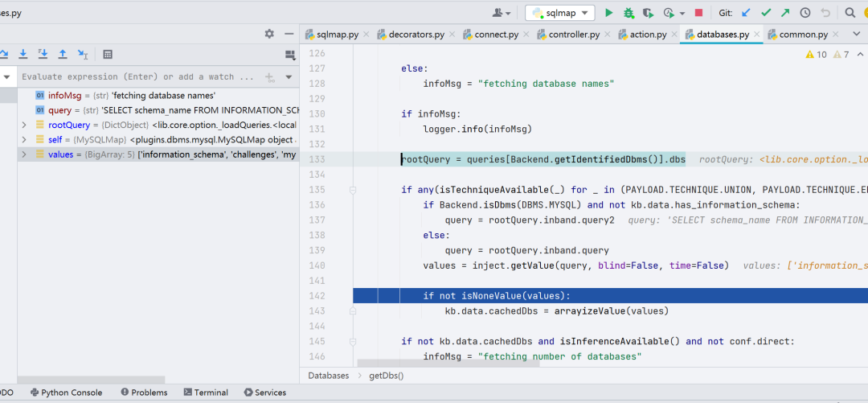
Task: Click the Evaluate expression input field
Action: click(138, 77)
